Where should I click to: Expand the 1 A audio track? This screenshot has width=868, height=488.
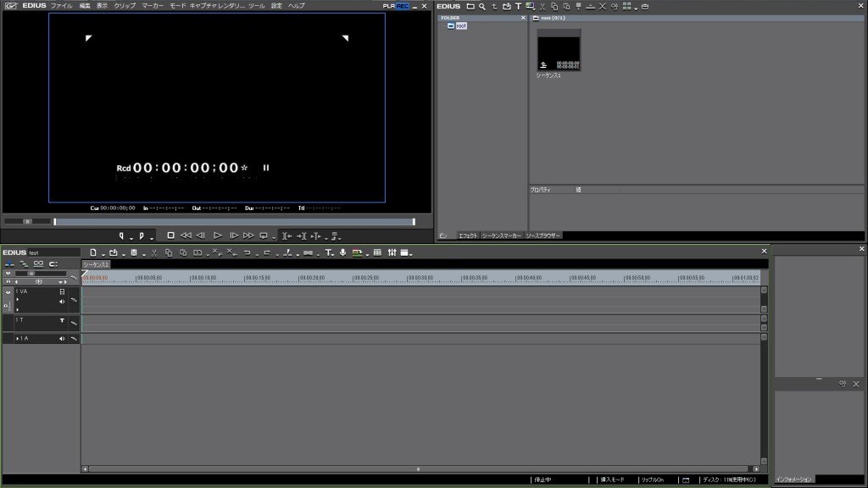pos(18,339)
